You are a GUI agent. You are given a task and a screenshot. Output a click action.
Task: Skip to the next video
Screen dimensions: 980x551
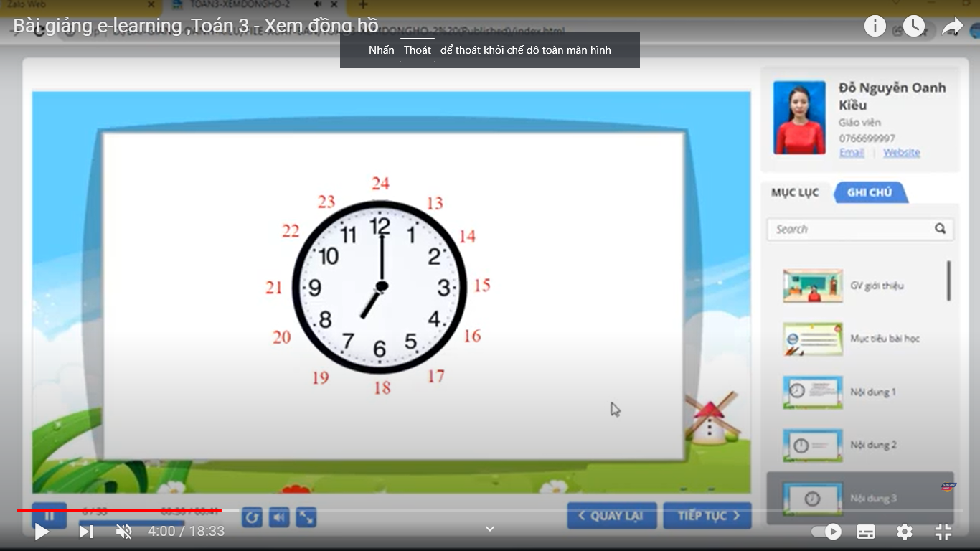pos(85,532)
